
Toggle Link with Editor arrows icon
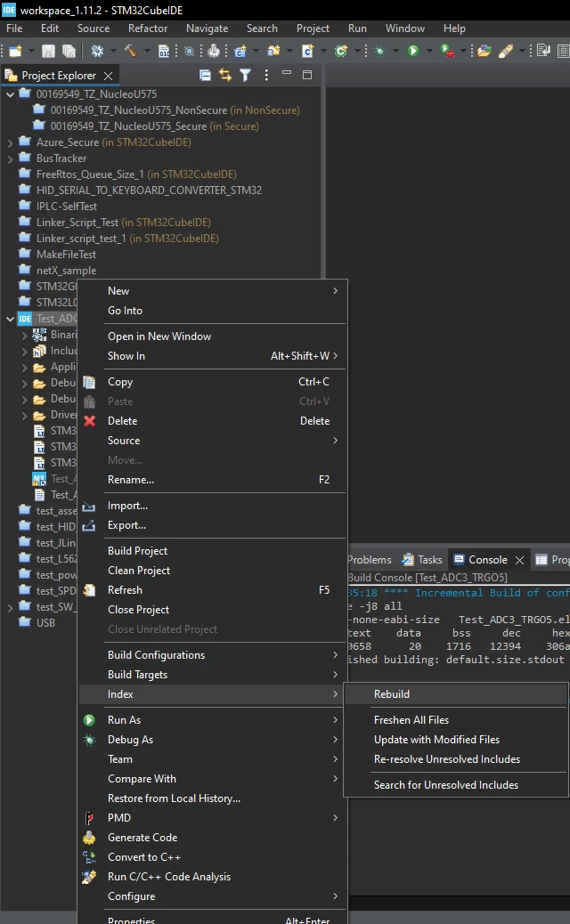[225, 75]
